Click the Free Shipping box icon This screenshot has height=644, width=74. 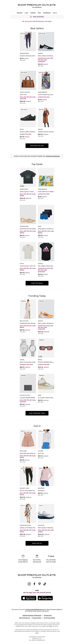point(23,556)
